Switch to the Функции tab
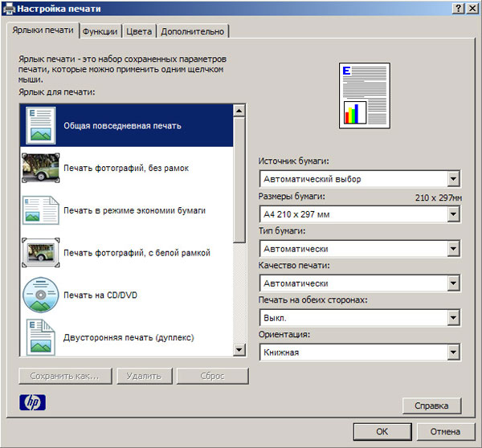The image size is (482, 448). tap(100, 31)
